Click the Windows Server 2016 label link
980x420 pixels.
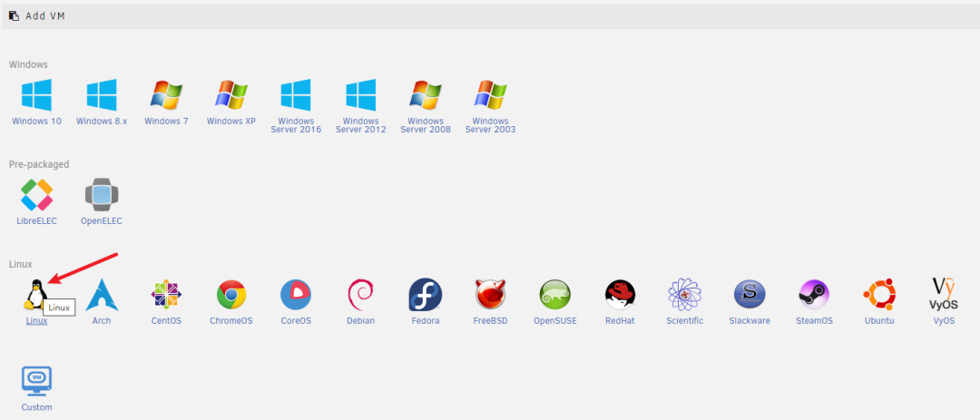click(296, 125)
